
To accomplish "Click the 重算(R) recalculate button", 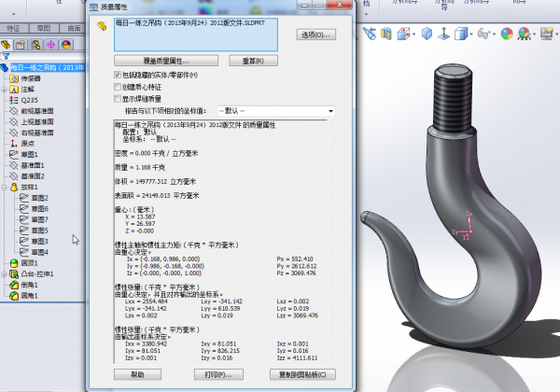I will point(253,61).
